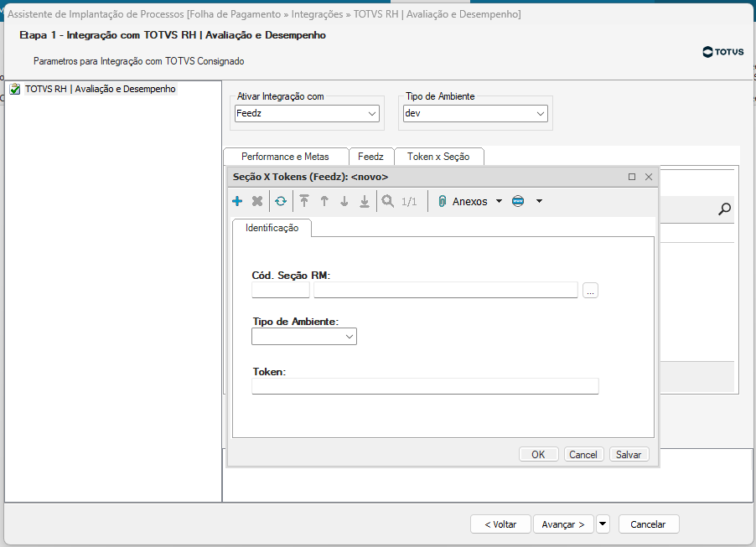Click the Avançar > button
This screenshot has height=547, width=756.
pos(563,524)
